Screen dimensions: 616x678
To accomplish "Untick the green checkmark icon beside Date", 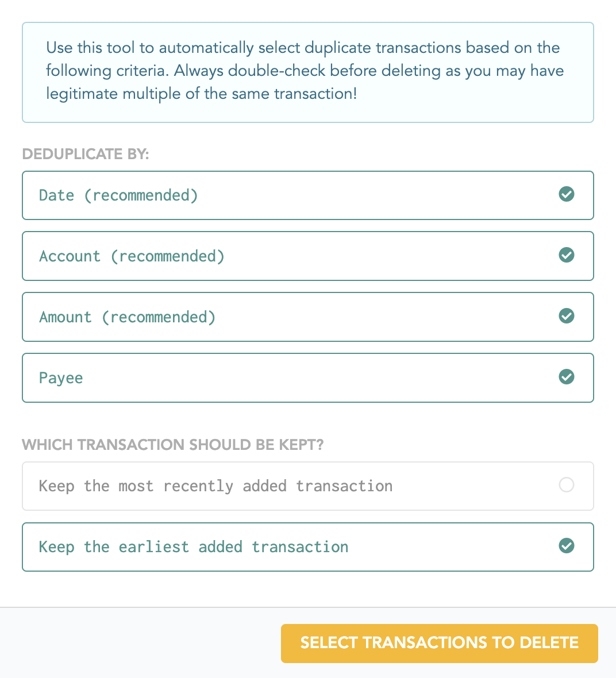I will (566, 194).
